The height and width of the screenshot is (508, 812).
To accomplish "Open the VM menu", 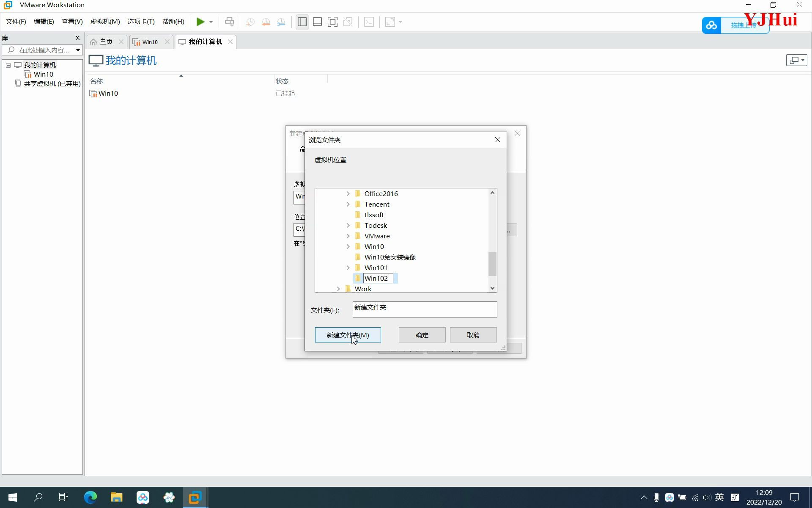I will coord(105,22).
